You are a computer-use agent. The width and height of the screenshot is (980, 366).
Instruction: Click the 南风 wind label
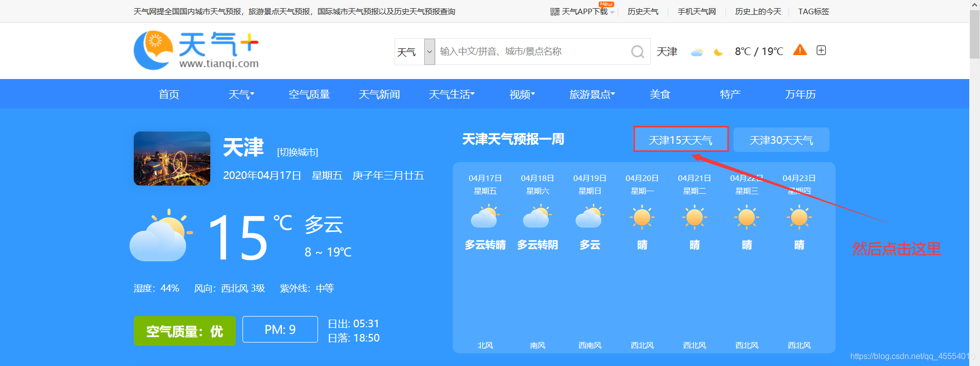[x=537, y=346]
